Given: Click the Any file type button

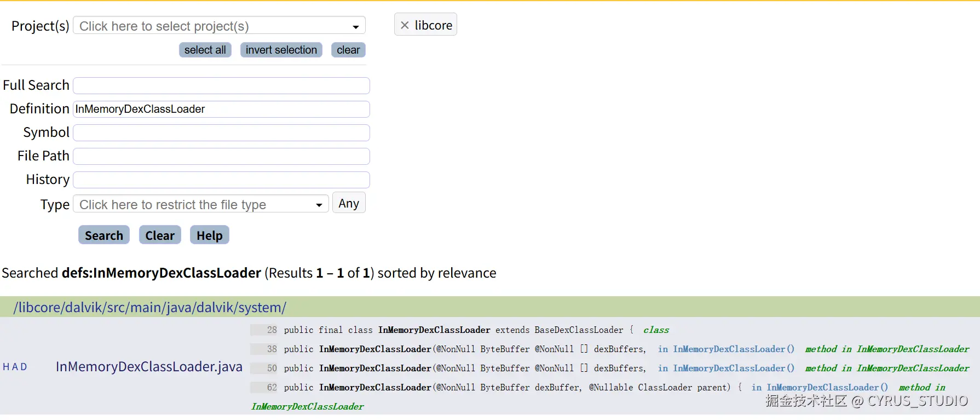Looking at the screenshot, I should (x=349, y=203).
